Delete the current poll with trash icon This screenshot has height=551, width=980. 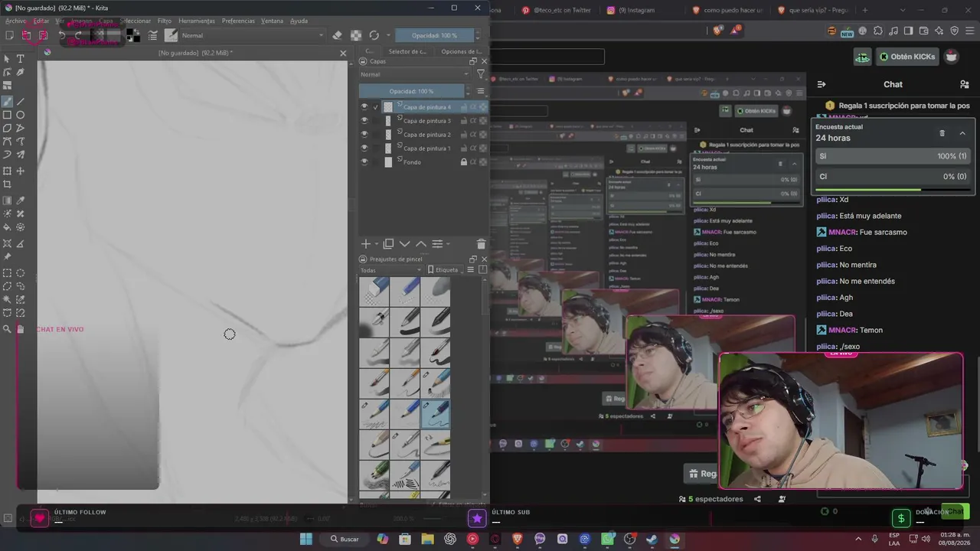942,133
